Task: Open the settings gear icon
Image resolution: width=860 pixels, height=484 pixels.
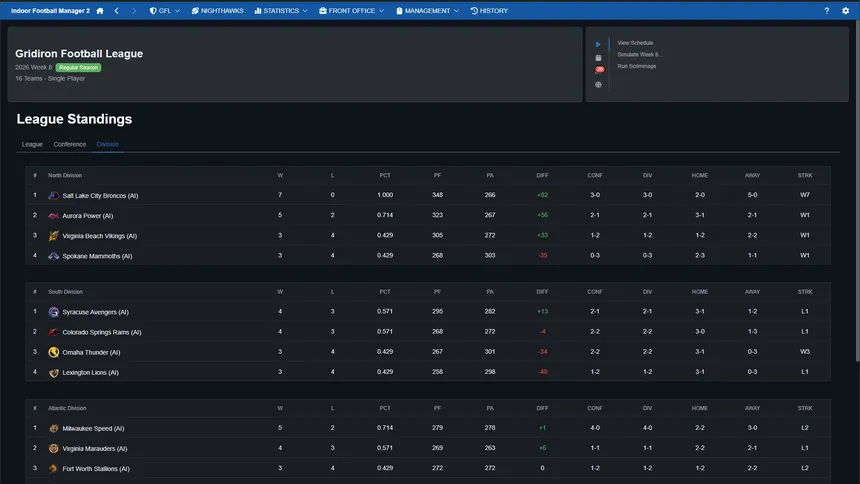Action: [845, 10]
